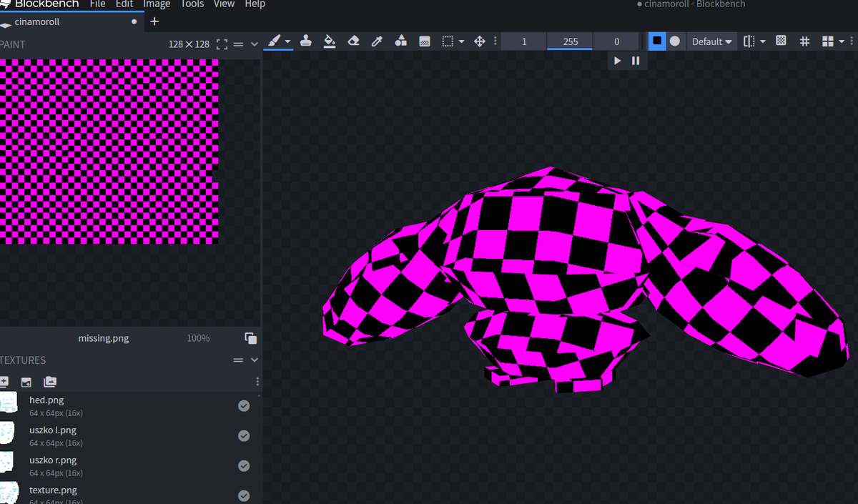The width and height of the screenshot is (858, 504).
Task: Open the tool bar more options dots
Action: point(495,41)
